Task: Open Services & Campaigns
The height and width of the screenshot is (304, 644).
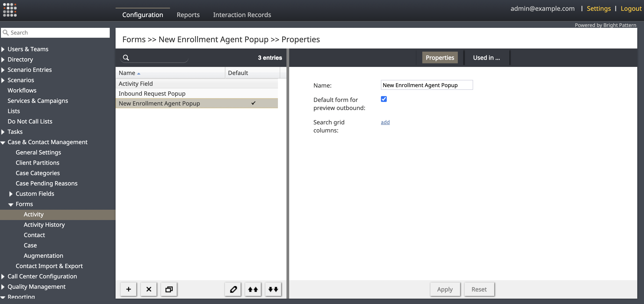Action: click(x=38, y=101)
